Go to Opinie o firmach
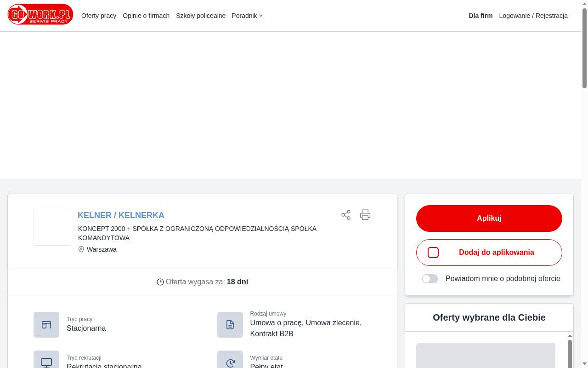The height and width of the screenshot is (368, 588). [x=146, y=16]
